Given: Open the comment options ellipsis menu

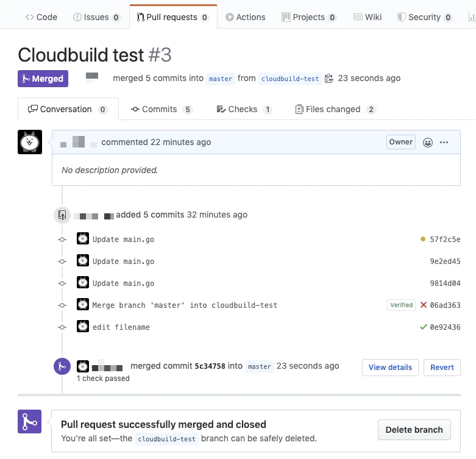Looking at the screenshot, I should point(444,143).
